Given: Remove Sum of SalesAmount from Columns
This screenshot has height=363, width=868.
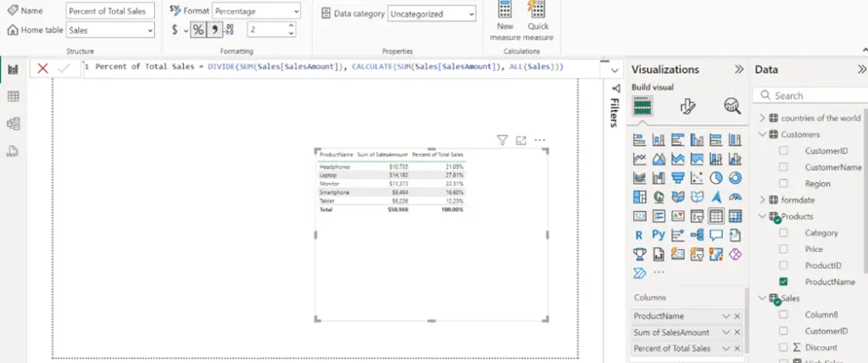Looking at the screenshot, I should pyautogui.click(x=737, y=332).
